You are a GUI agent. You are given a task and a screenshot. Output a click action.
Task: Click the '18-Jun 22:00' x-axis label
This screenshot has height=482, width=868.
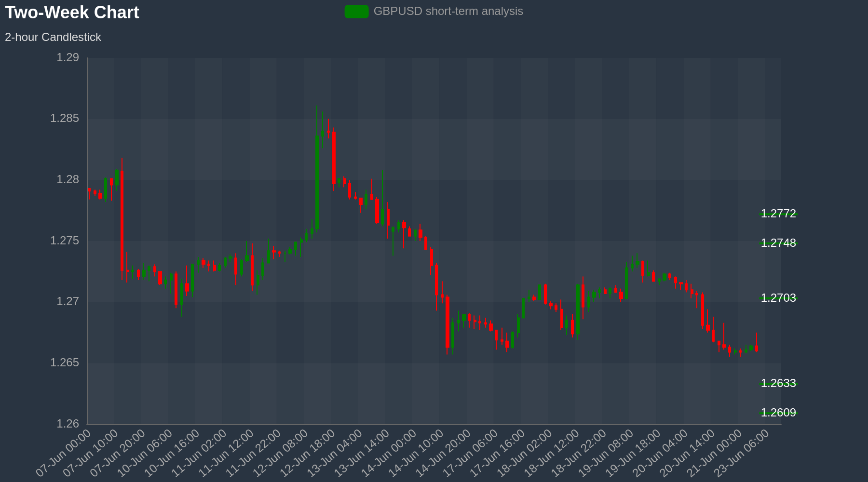(579, 453)
